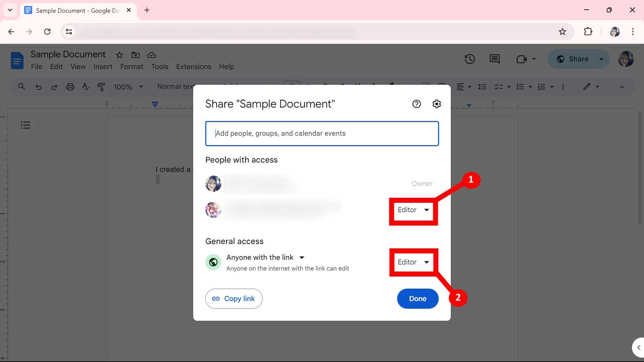Click the Copy link button
644x362 pixels.
pos(234,298)
